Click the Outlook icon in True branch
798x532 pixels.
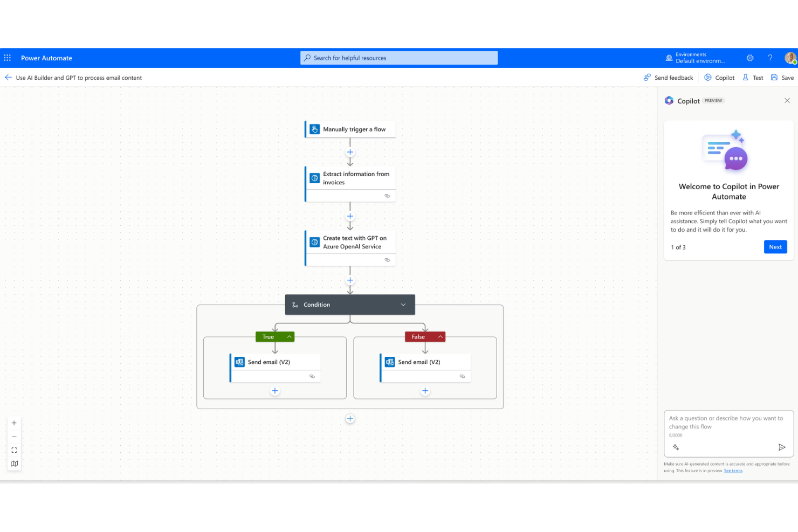click(239, 362)
